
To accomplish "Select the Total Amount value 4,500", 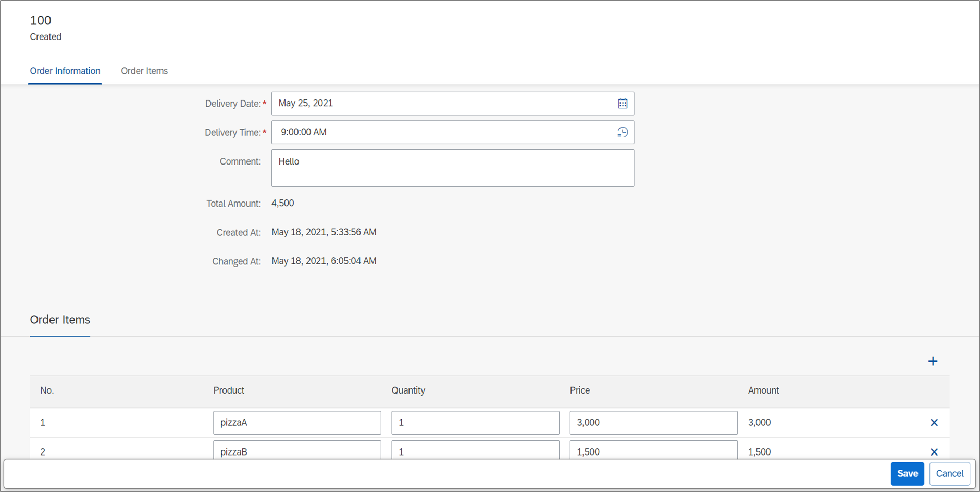I will [x=283, y=203].
